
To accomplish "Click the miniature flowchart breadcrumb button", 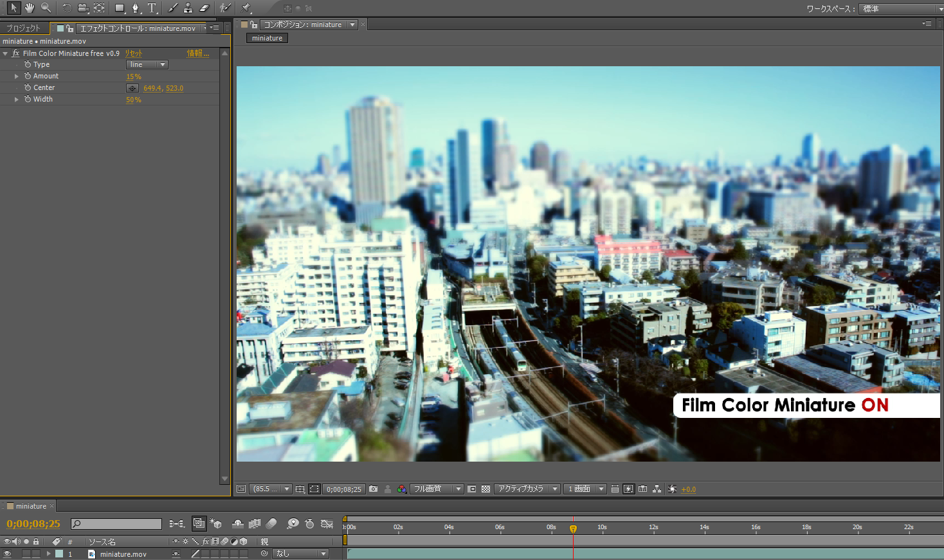I will [x=268, y=39].
